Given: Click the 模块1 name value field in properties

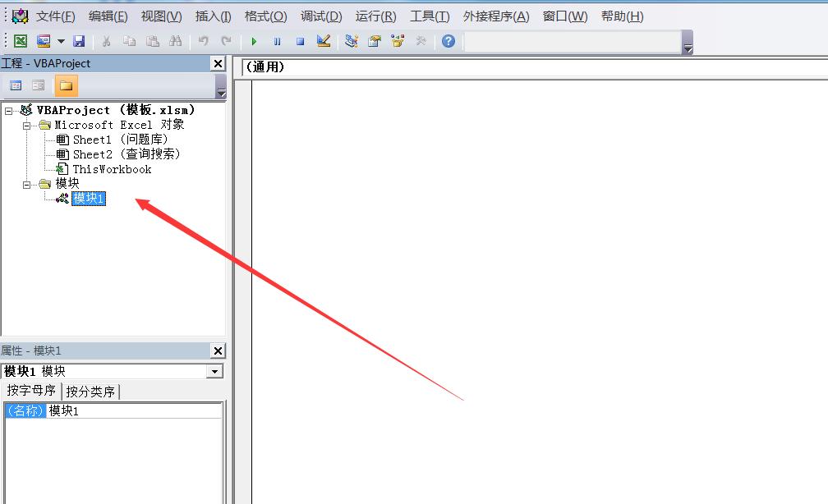Looking at the screenshot, I should point(134,410).
